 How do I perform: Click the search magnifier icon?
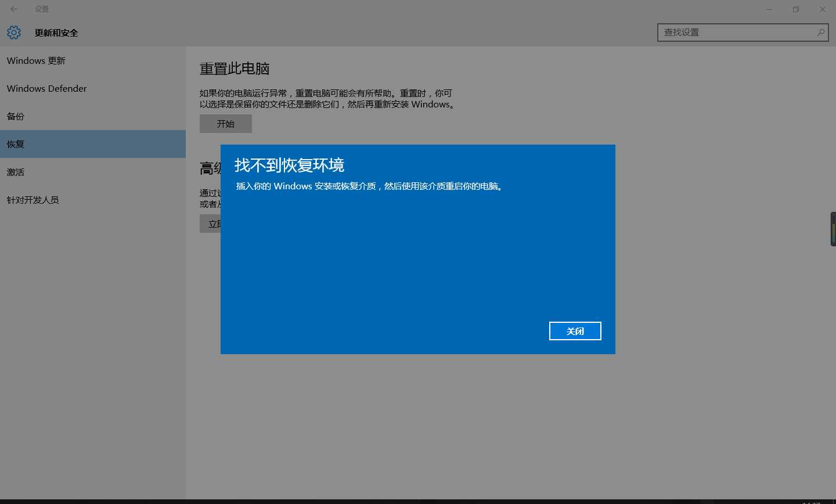(x=820, y=33)
